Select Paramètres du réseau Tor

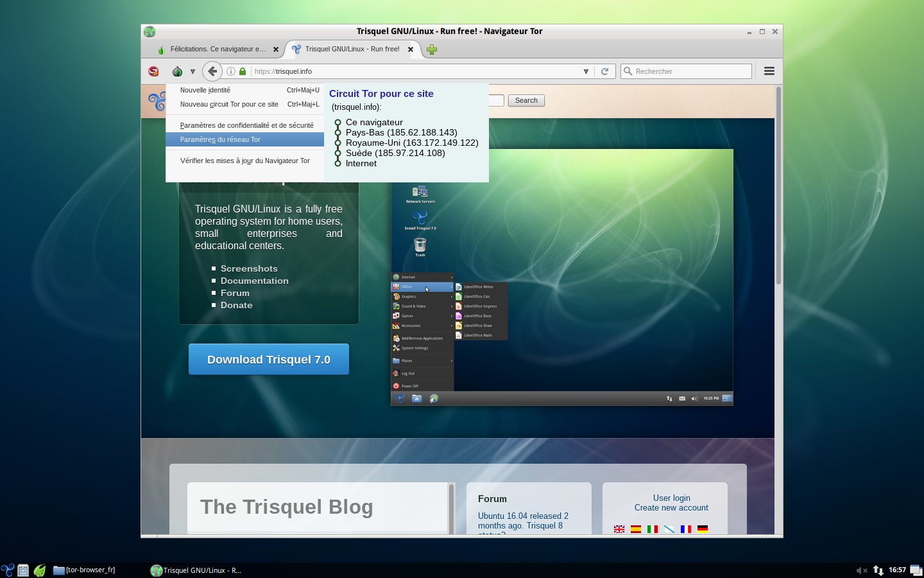click(245, 139)
